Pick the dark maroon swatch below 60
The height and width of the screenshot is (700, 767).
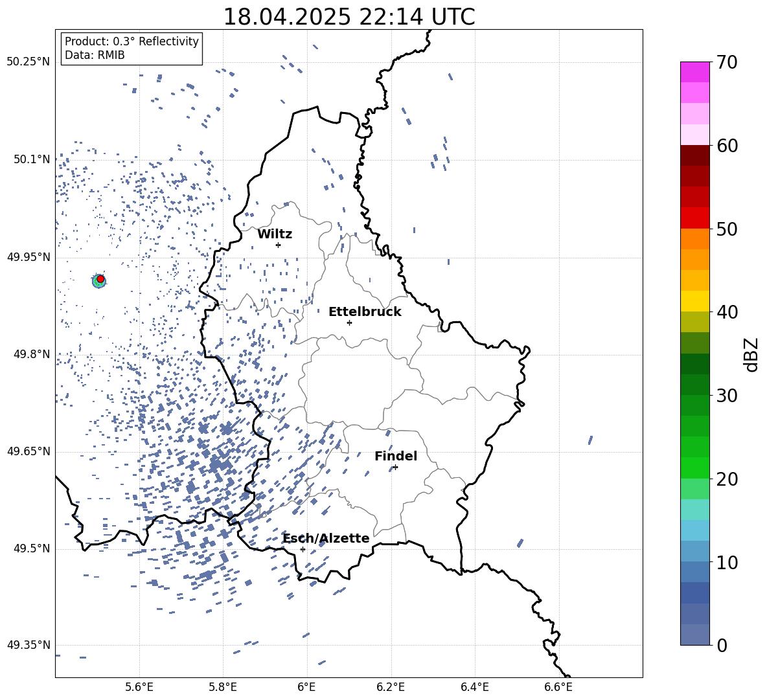[x=694, y=155]
